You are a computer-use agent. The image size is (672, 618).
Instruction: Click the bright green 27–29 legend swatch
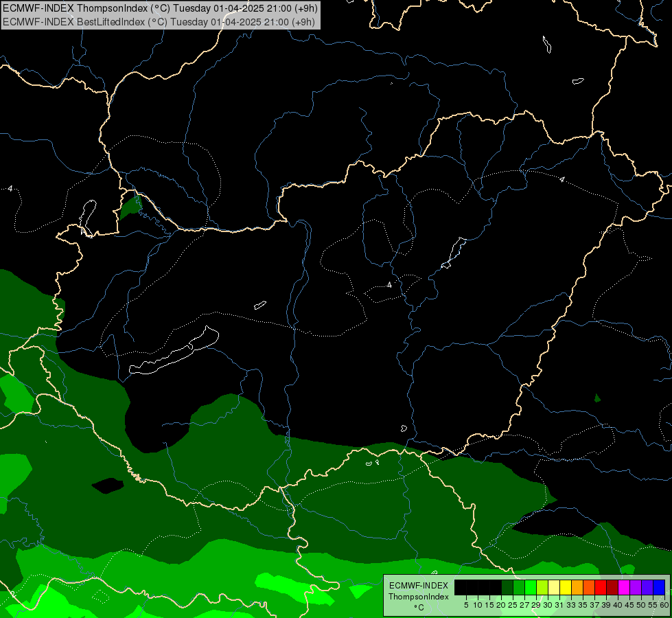531,587
